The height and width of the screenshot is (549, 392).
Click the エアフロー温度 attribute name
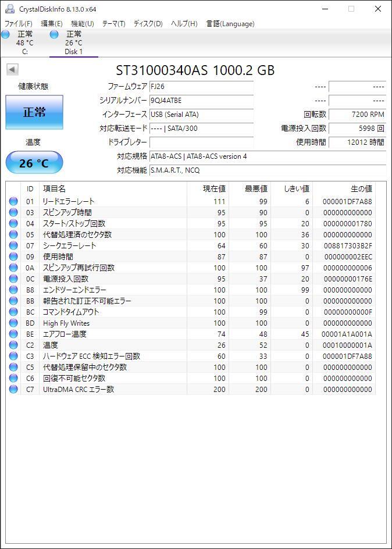pyautogui.click(x=65, y=334)
